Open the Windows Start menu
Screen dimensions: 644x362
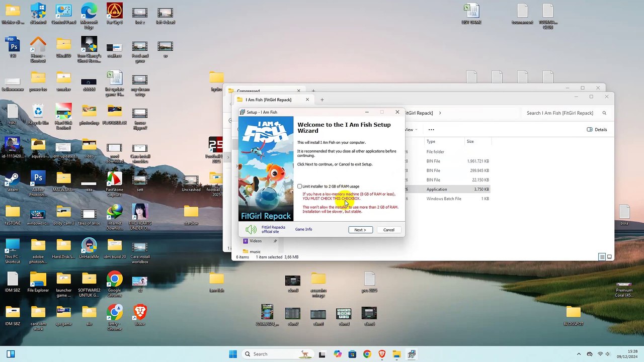tap(233, 354)
